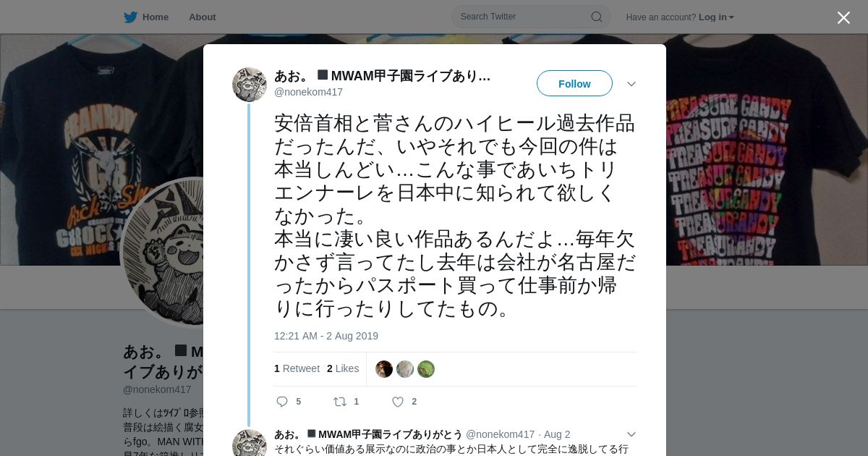
Task: View the 2 Likes list
Action: coord(343,368)
